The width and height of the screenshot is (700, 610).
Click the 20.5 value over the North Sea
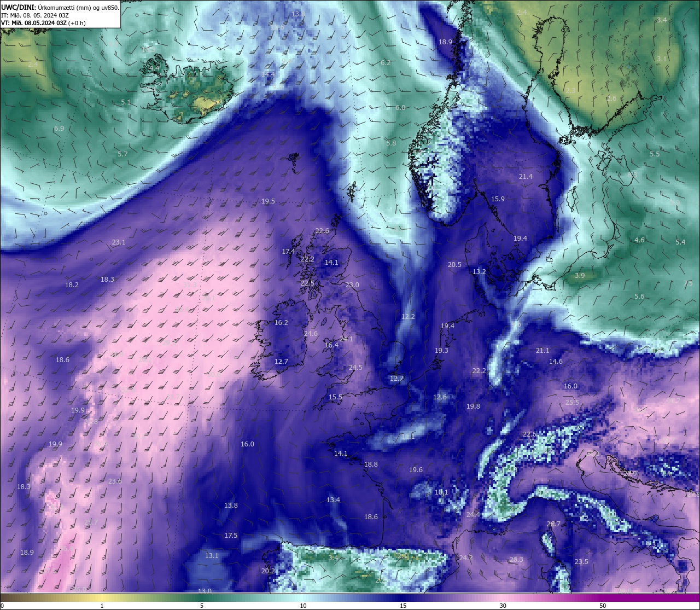(454, 265)
